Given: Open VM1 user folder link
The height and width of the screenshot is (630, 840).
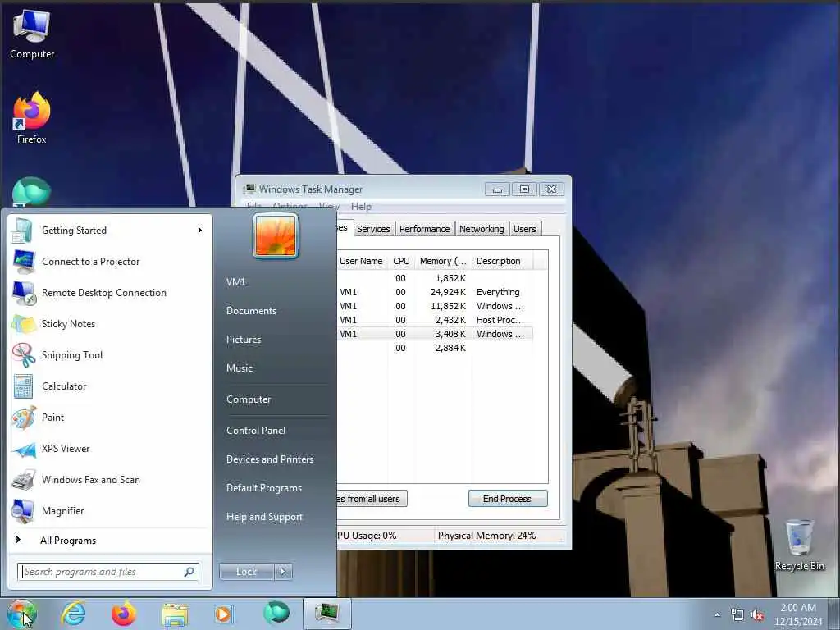Looking at the screenshot, I should (x=235, y=282).
